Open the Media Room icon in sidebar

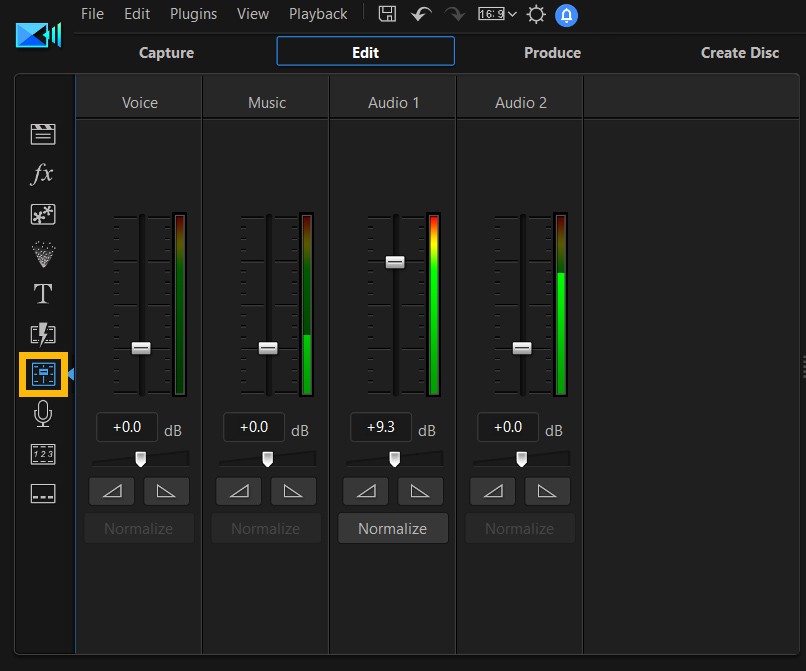point(43,134)
